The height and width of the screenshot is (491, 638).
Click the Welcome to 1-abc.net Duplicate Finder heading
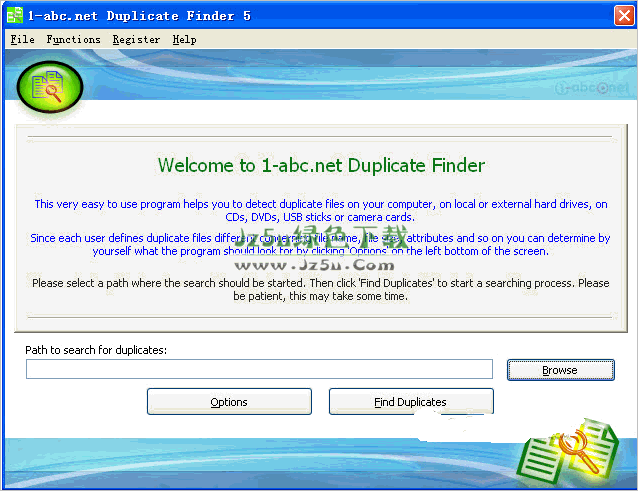pyautogui.click(x=321, y=165)
